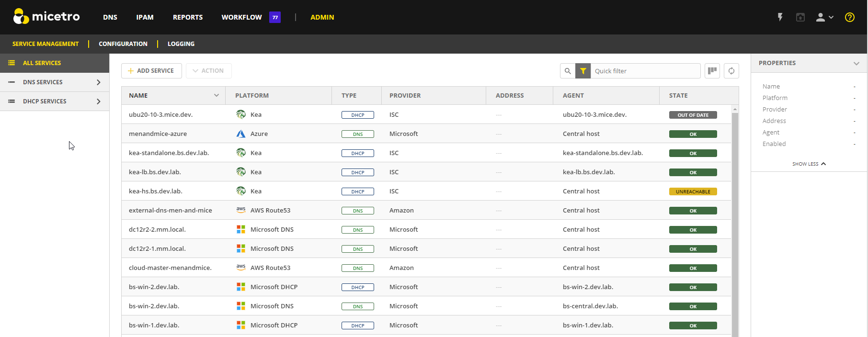The width and height of the screenshot is (868, 337).
Task: Open the help question mark icon
Action: pyautogui.click(x=850, y=17)
